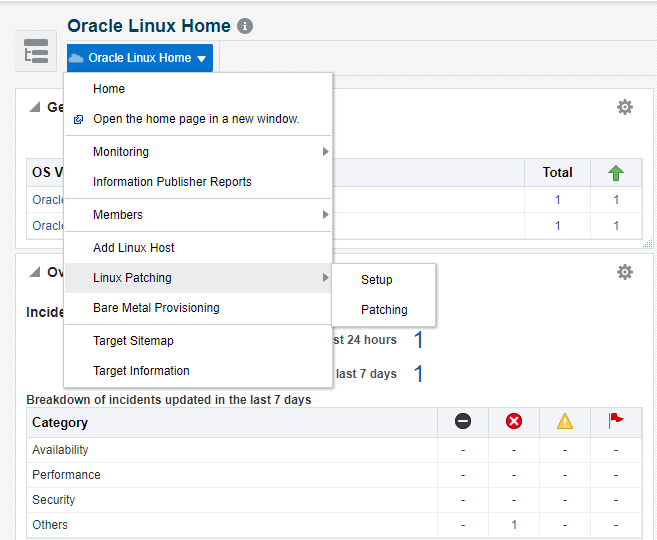This screenshot has width=657, height=540.
Task: Click the gear icon in the Overview section
Action: pos(625,272)
